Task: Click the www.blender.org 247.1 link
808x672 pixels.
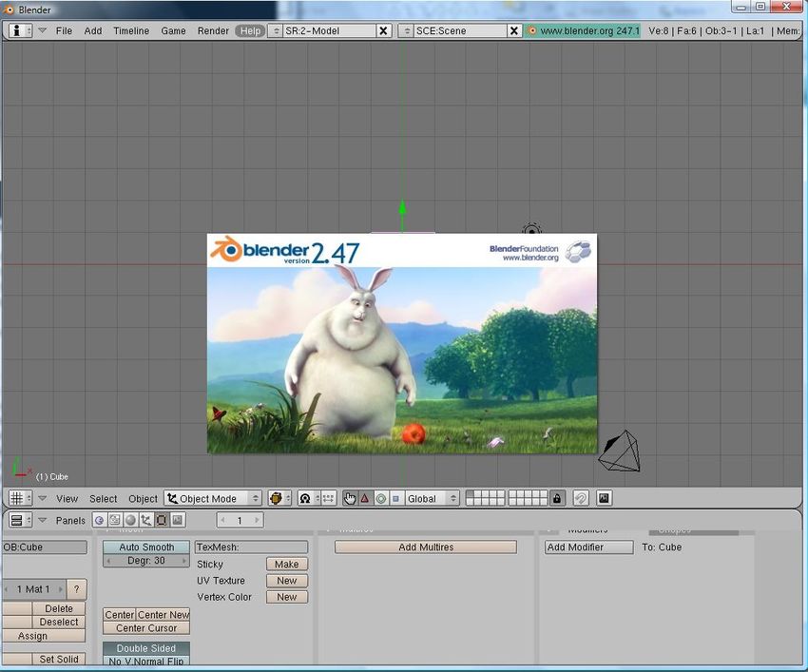Action: point(589,31)
